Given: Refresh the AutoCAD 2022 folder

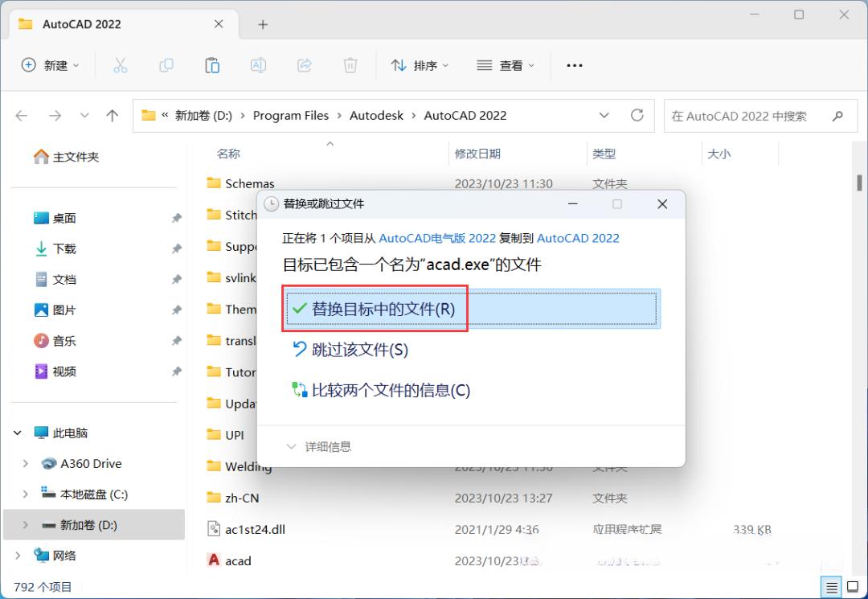Looking at the screenshot, I should click(637, 115).
